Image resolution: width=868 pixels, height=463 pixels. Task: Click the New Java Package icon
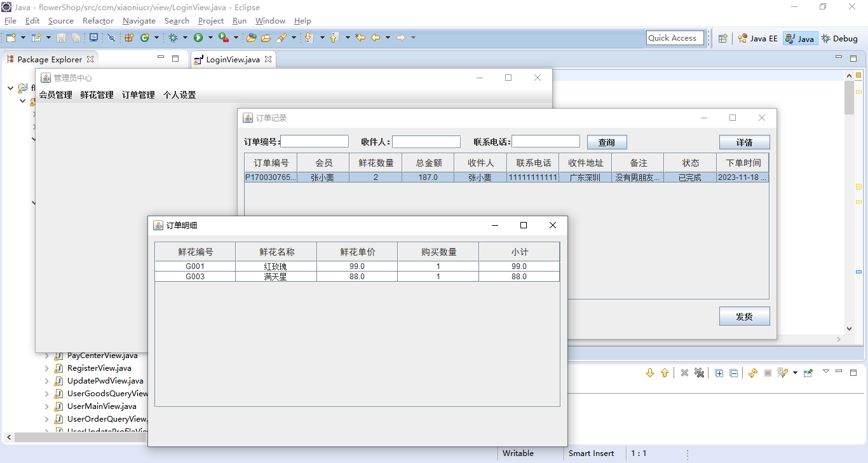click(x=129, y=38)
